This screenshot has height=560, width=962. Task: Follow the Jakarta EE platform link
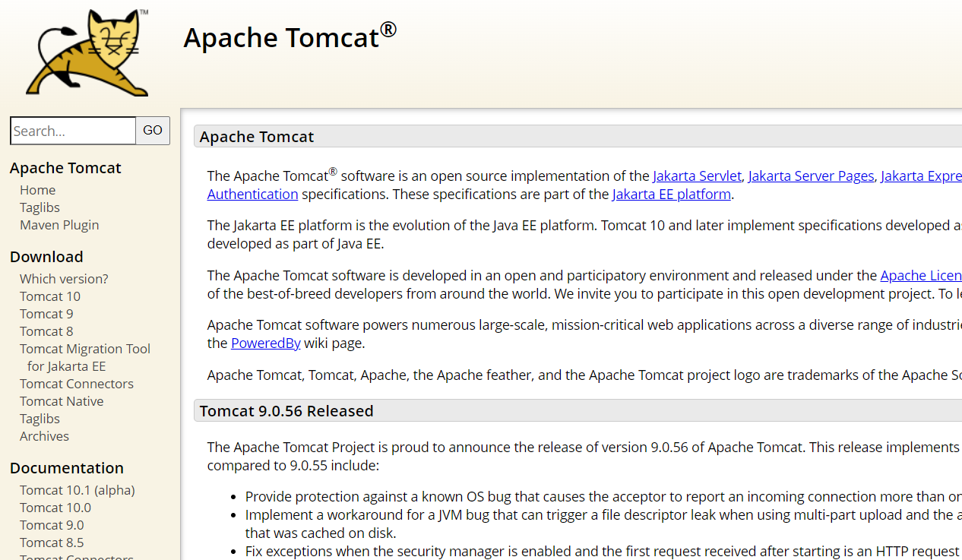[672, 194]
